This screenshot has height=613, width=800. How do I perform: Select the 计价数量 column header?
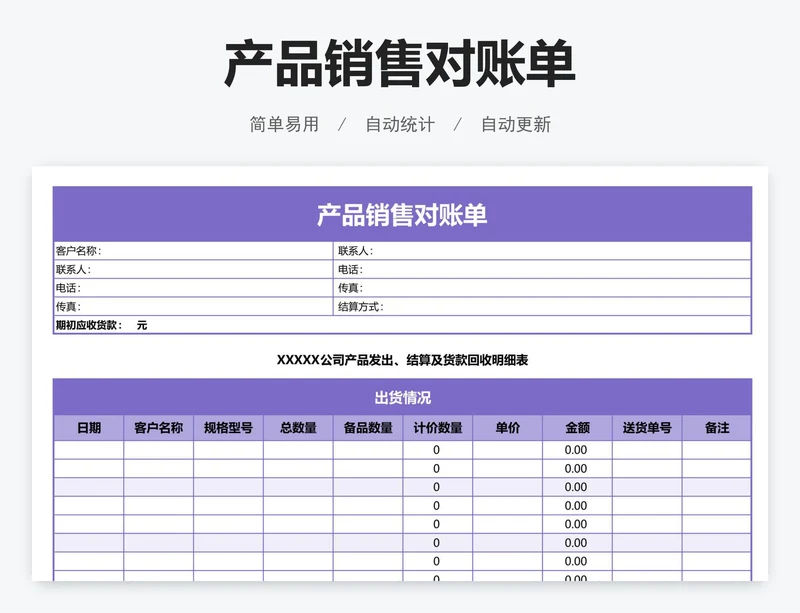(x=437, y=428)
